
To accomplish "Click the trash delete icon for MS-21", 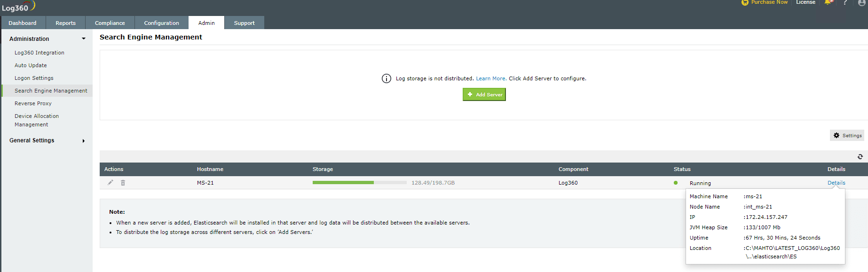I will click(x=123, y=183).
